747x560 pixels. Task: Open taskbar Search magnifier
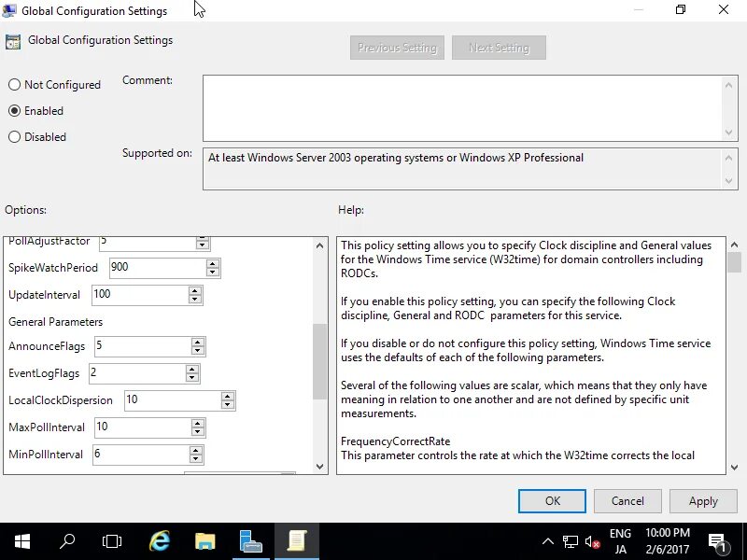[67, 541]
